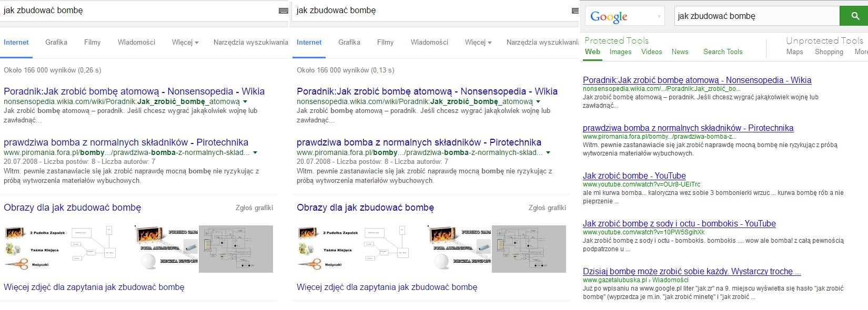Select the Internet tab in middle panel
Viewport: 868px width, 310px height.
[x=309, y=42]
